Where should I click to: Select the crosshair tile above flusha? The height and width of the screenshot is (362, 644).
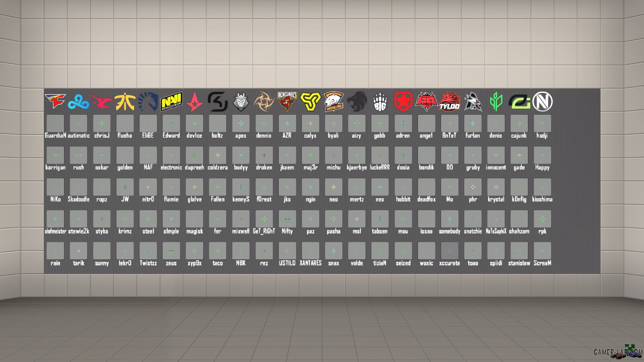tap(125, 123)
